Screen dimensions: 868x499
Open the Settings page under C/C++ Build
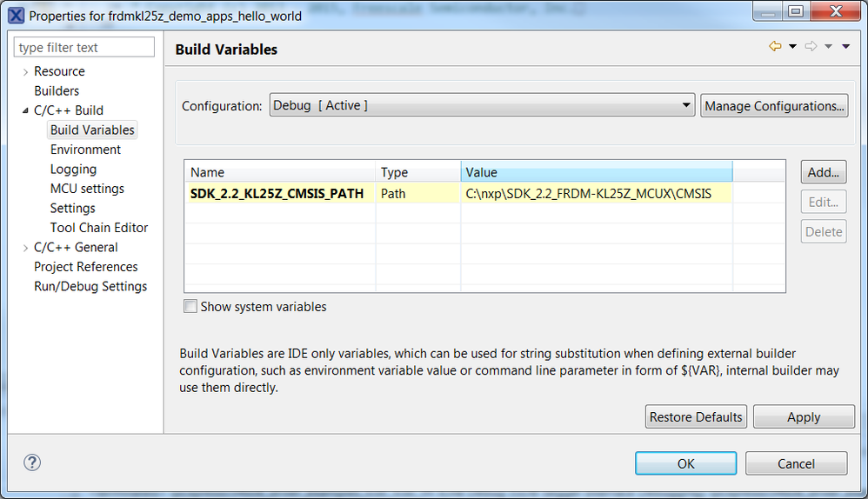[72, 208]
